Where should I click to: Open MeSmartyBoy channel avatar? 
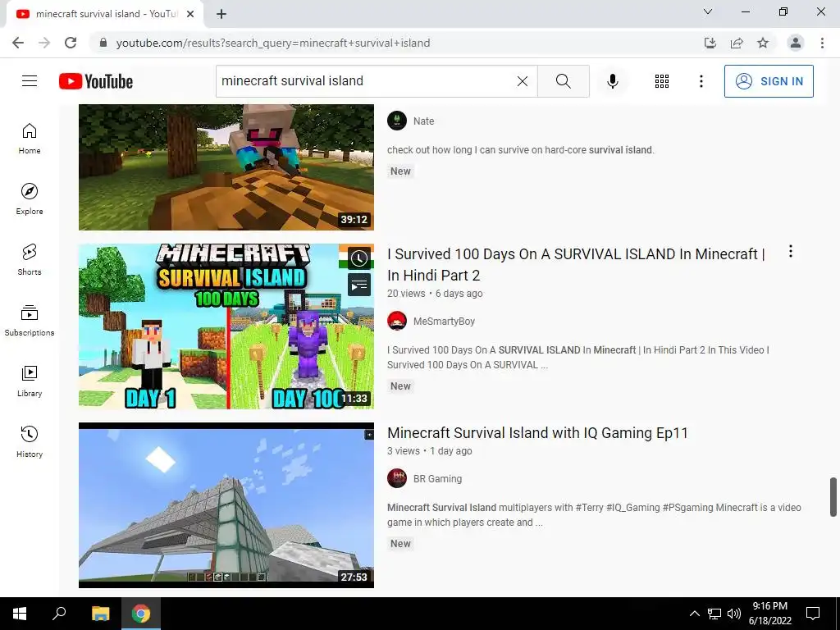[x=397, y=321]
